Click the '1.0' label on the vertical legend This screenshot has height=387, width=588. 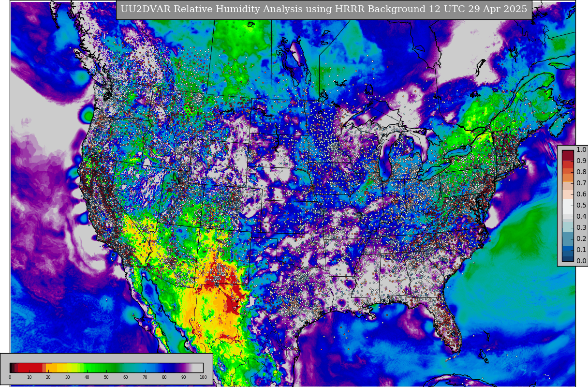[581, 150]
